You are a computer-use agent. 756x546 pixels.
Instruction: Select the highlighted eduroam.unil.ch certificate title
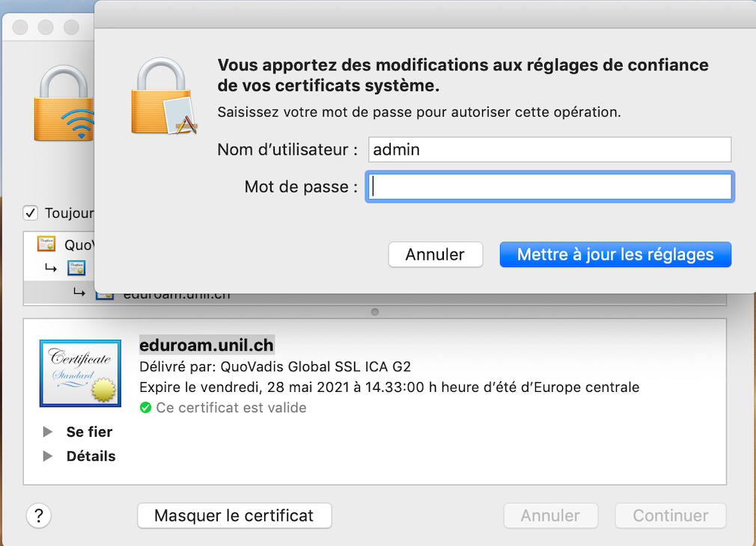[x=207, y=345]
